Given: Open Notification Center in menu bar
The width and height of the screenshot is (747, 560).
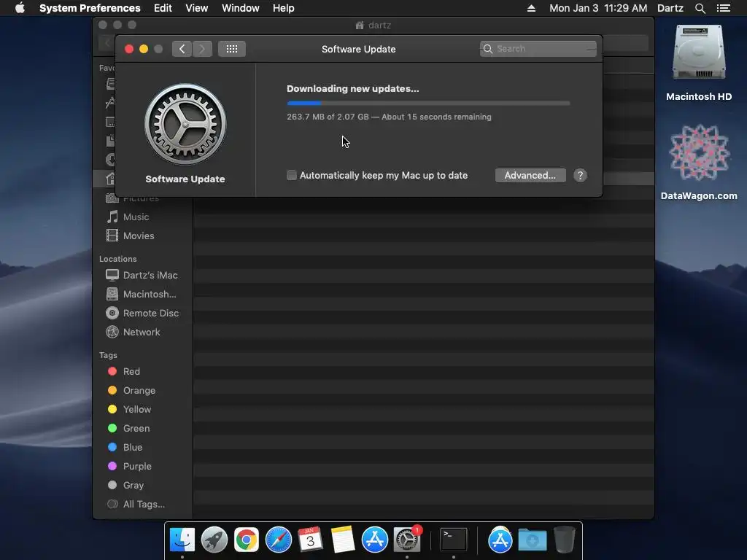Looking at the screenshot, I should click(x=723, y=8).
